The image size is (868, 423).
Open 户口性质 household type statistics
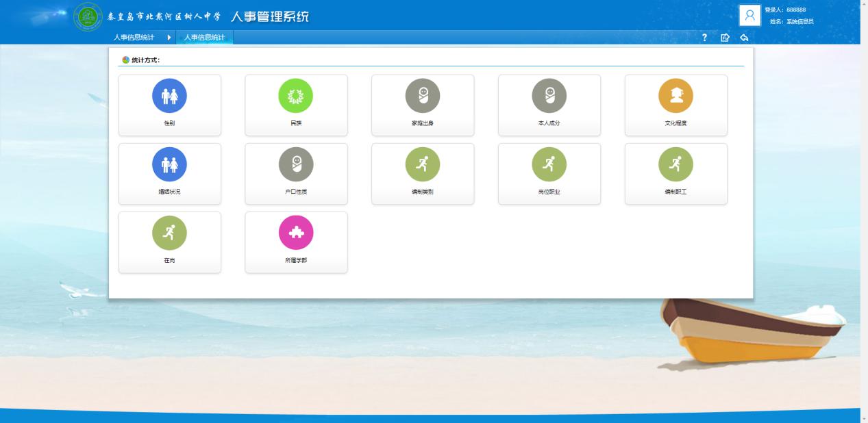[x=296, y=164]
